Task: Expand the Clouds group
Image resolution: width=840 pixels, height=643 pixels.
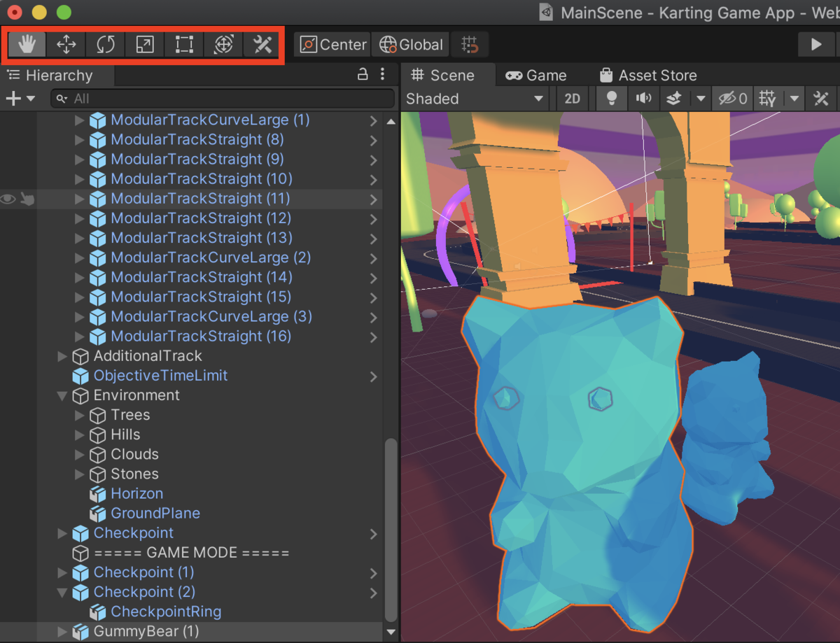Action: coord(79,454)
